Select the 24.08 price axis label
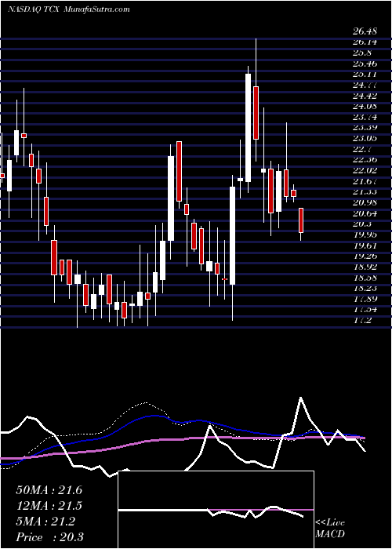392x549 pixels. (x=365, y=107)
